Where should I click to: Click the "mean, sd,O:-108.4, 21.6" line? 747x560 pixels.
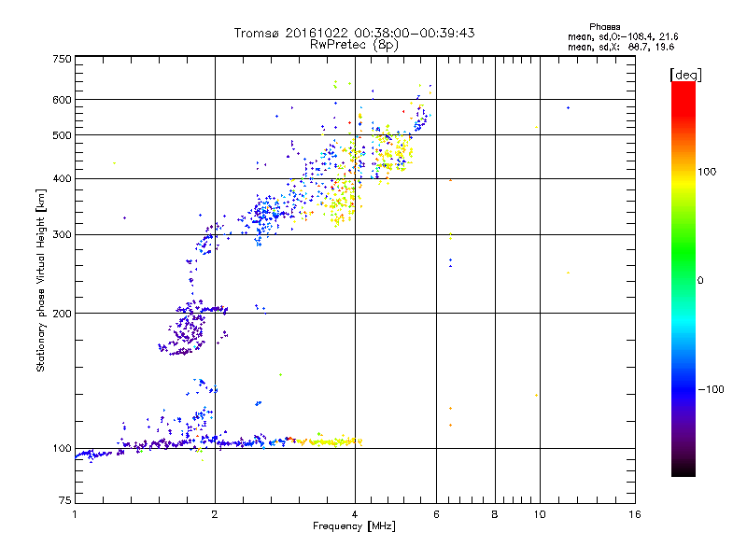coord(623,36)
